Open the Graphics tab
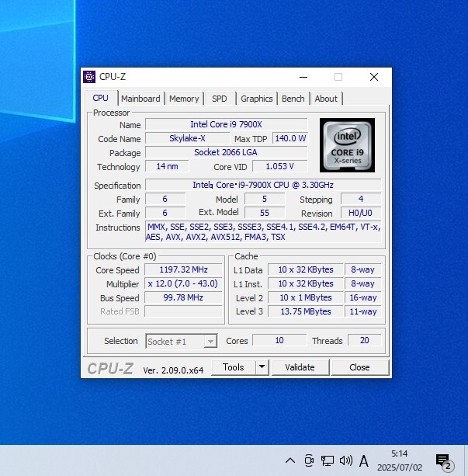Screen dimensions: 468x476 click(256, 99)
